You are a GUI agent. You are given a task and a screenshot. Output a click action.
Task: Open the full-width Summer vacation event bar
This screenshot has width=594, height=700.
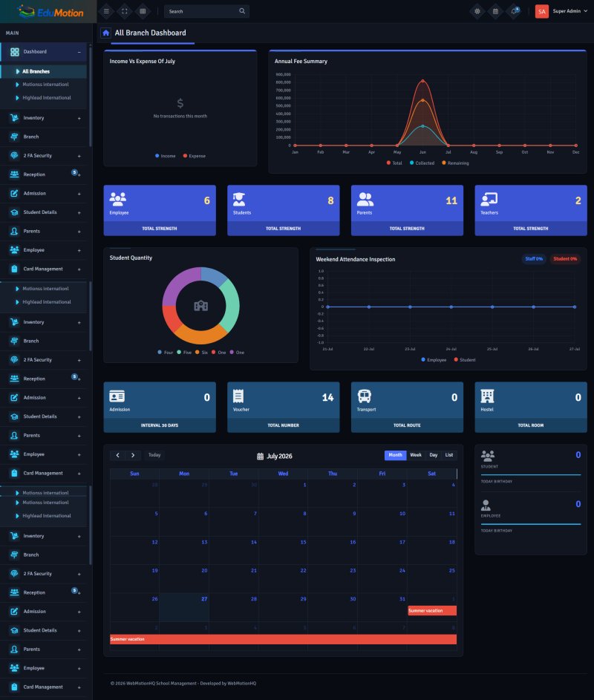tap(283, 639)
